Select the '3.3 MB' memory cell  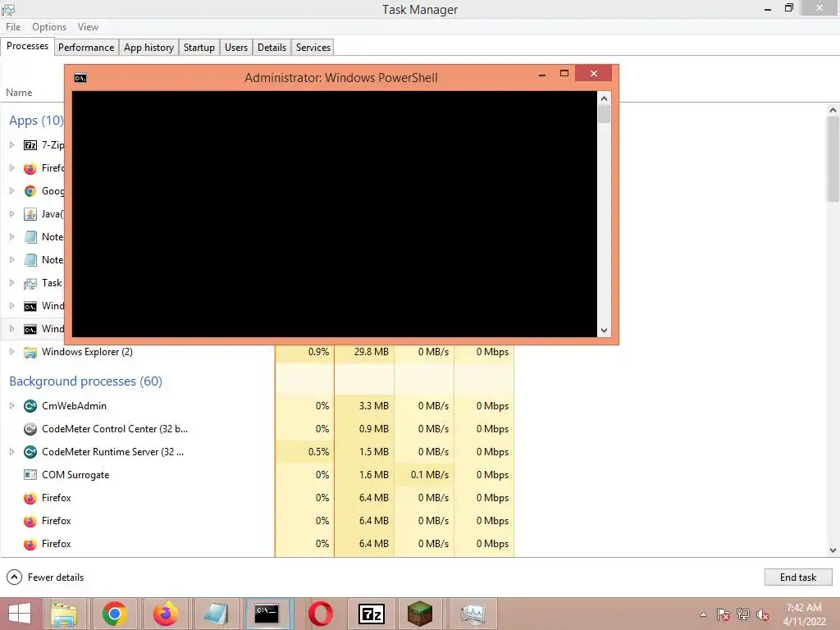click(x=365, y=406)
